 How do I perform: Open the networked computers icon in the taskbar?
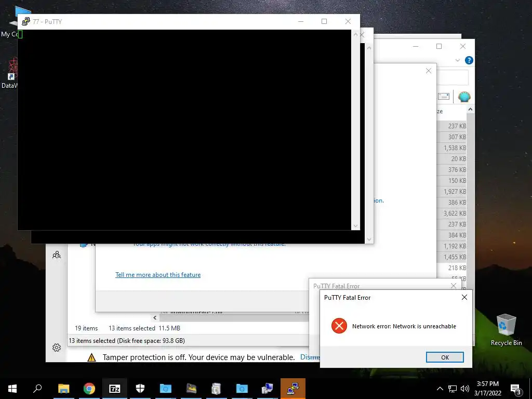click(x=268, y=389)
